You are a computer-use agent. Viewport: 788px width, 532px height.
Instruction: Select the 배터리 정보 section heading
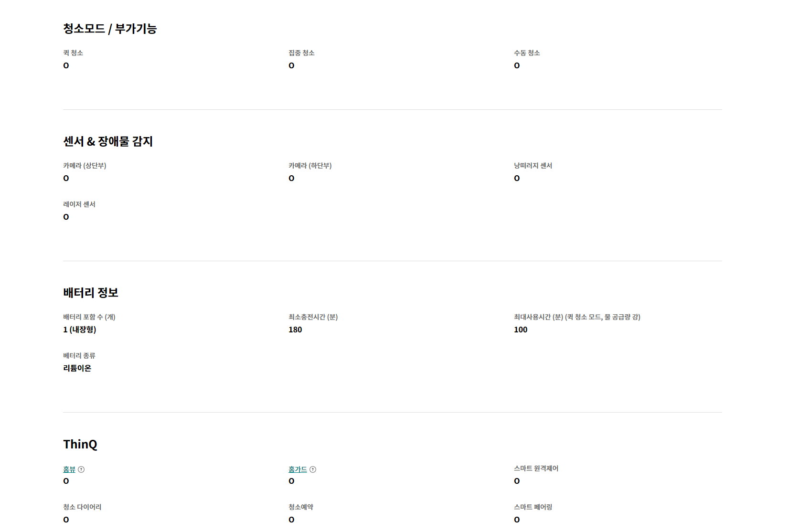point(91,293)
